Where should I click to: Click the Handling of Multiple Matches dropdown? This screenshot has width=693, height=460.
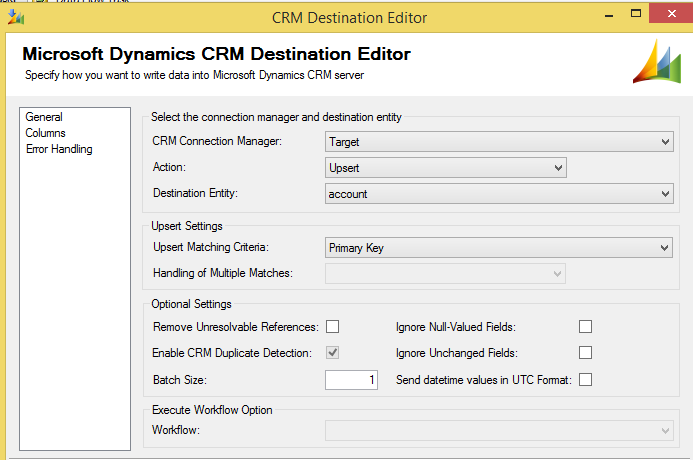click(x=446, y=273)
